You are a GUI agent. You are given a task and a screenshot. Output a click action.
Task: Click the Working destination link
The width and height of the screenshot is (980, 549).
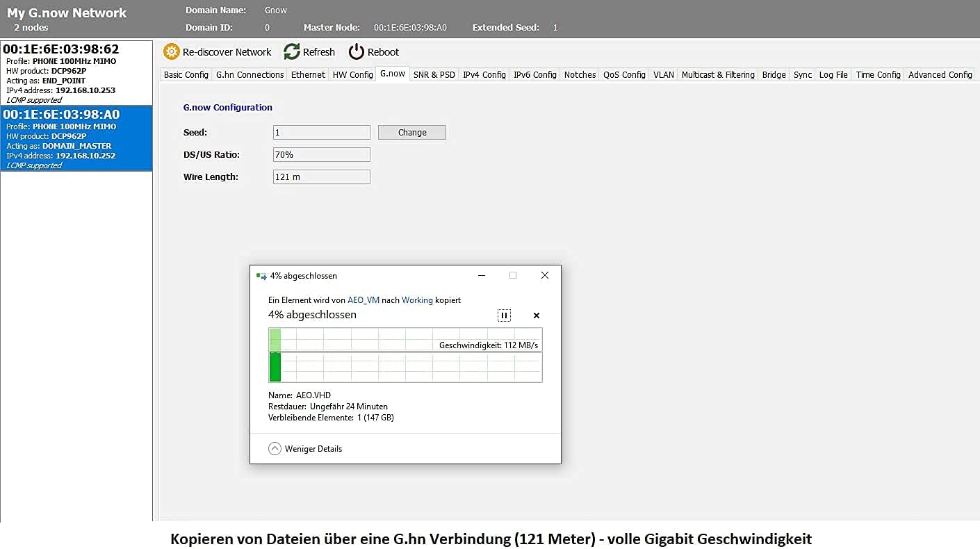point(417,300)
